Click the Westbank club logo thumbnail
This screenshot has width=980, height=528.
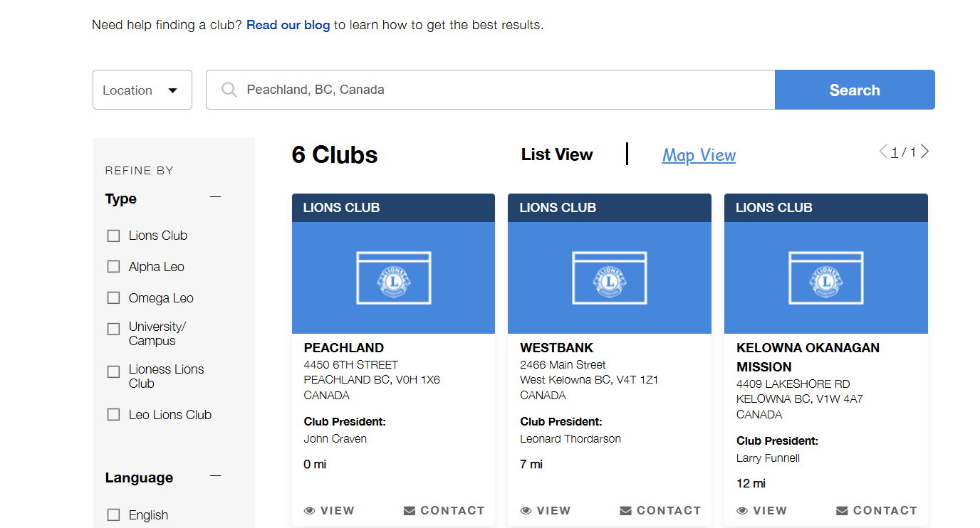(x=610, y=278)
